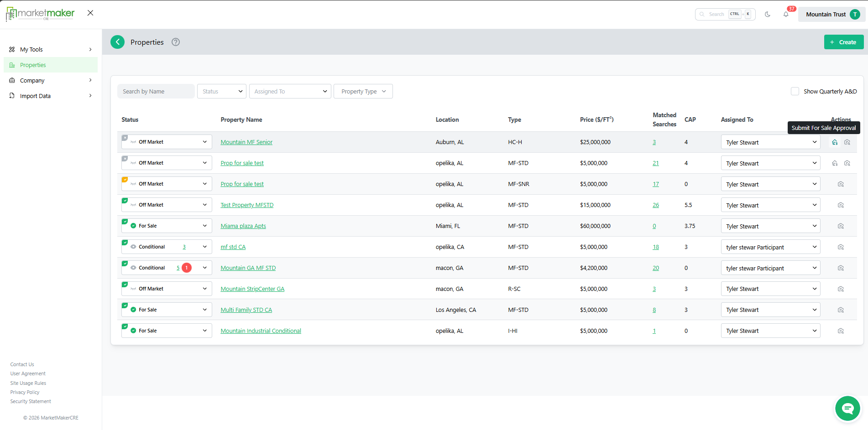Open the Properties help question mark
Viewport: 868px width, 430px height.
click(x=176, y=42)
